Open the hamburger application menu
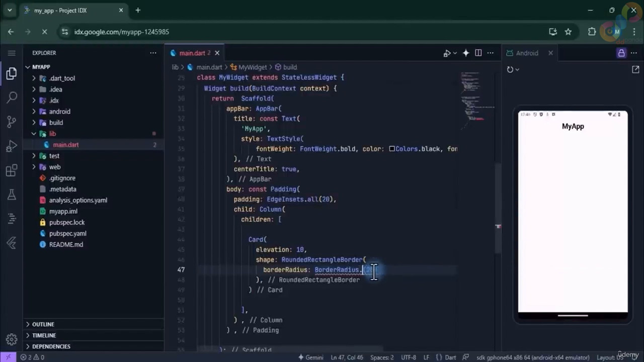This screenshot has width=644, height=362. 12,53
